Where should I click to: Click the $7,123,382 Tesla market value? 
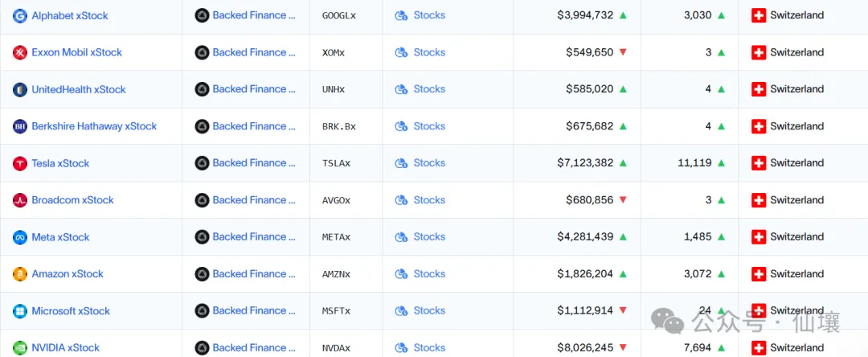(585, 163)
